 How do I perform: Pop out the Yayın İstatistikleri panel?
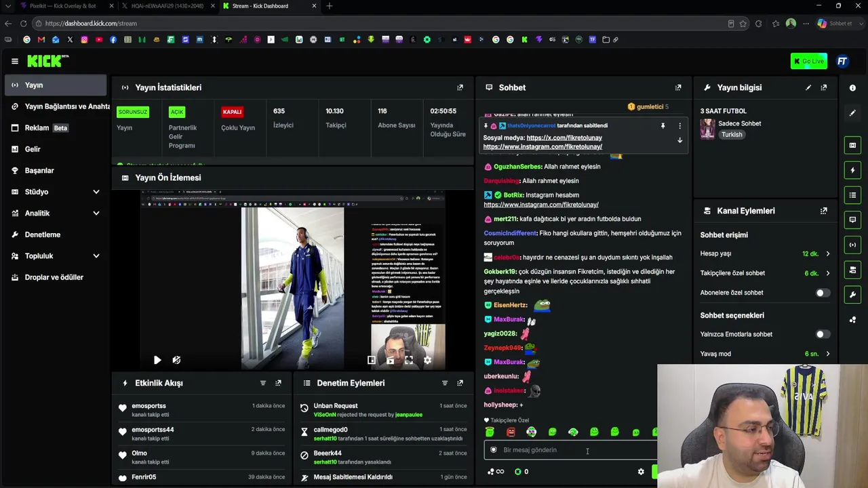460,87
